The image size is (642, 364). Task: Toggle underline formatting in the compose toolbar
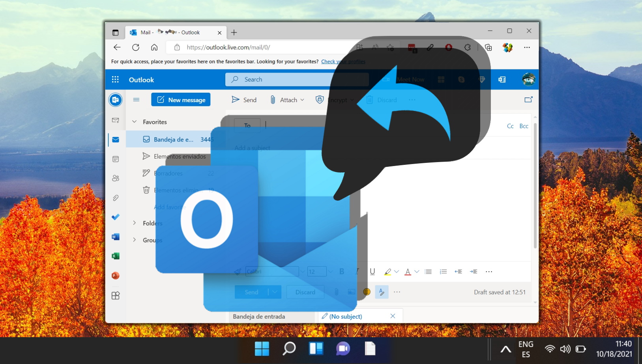372,271
